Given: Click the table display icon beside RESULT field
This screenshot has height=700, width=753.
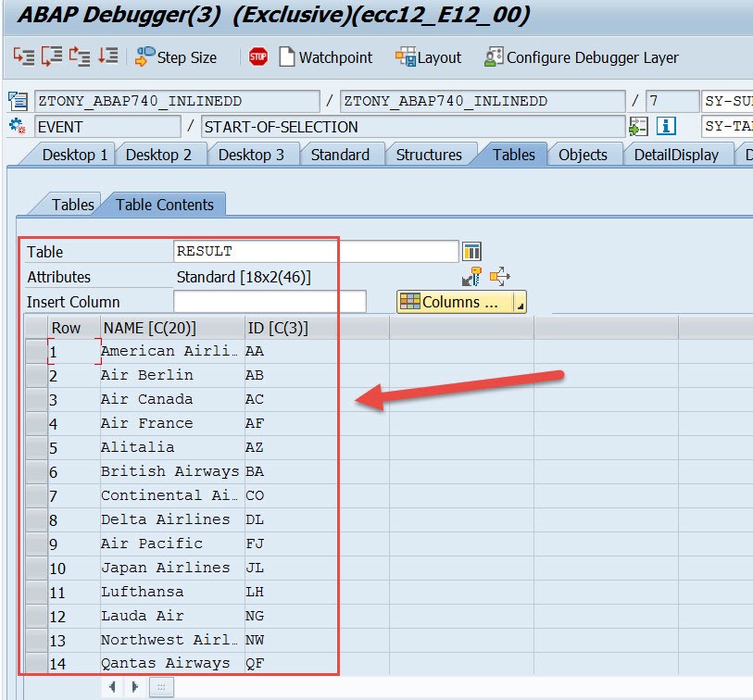Looking at the screenshot, I should point(471,251).
